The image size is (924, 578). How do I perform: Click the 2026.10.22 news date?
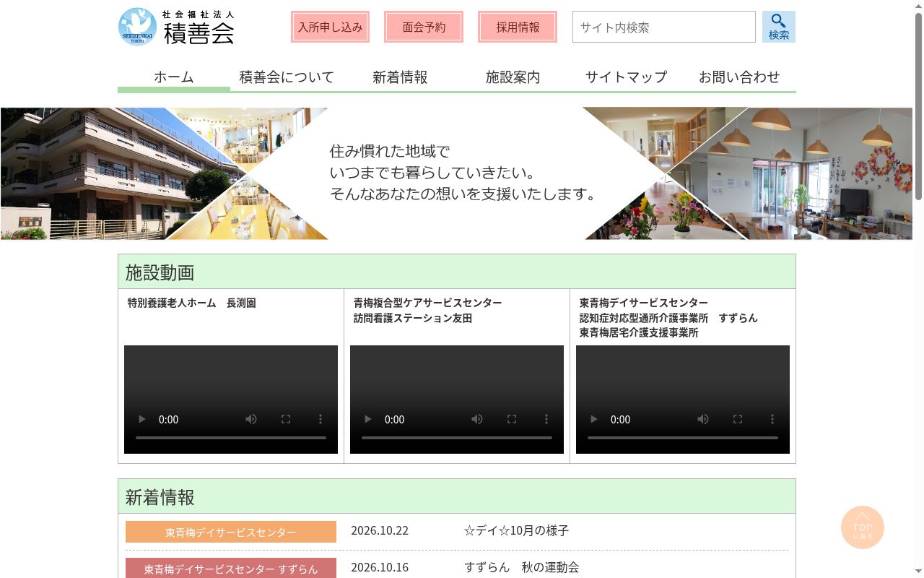point(380,530)
